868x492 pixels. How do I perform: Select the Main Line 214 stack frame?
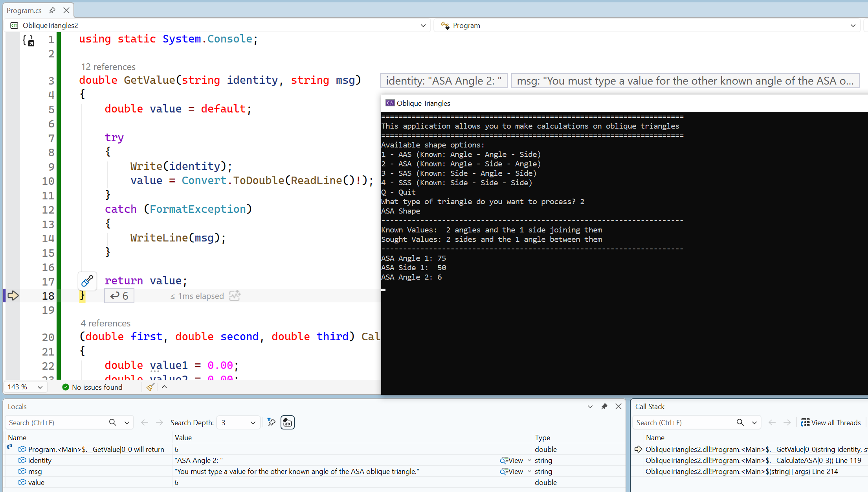(x=742, y=471)
